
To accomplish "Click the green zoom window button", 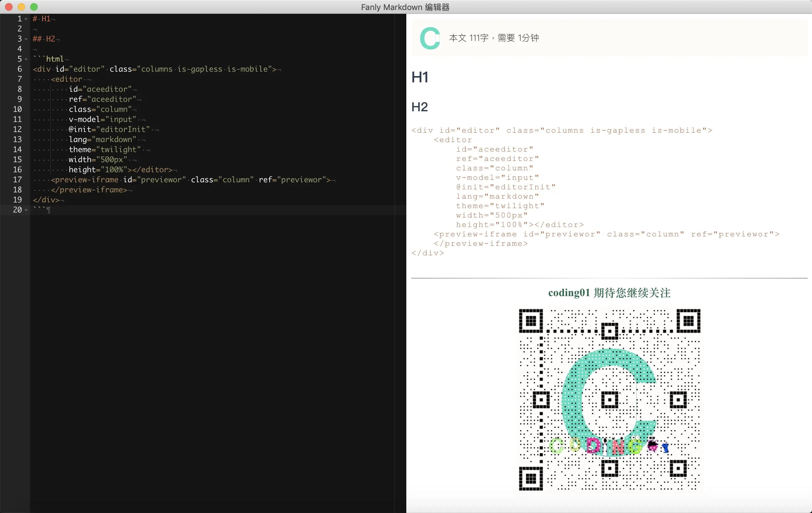I will [34, 7].
